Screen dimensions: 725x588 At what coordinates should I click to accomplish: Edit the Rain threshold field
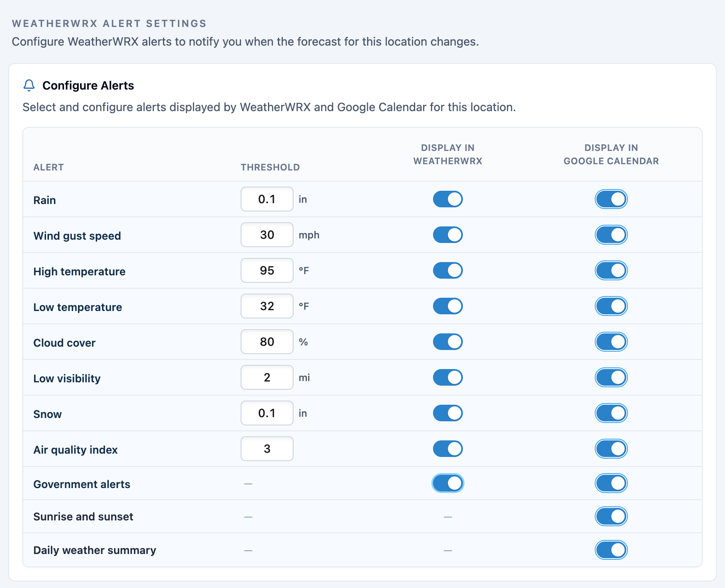tap(267, 199)
